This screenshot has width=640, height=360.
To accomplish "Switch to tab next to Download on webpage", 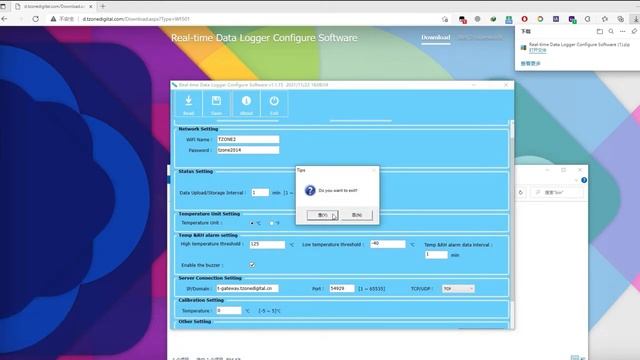I will (480, 38).
